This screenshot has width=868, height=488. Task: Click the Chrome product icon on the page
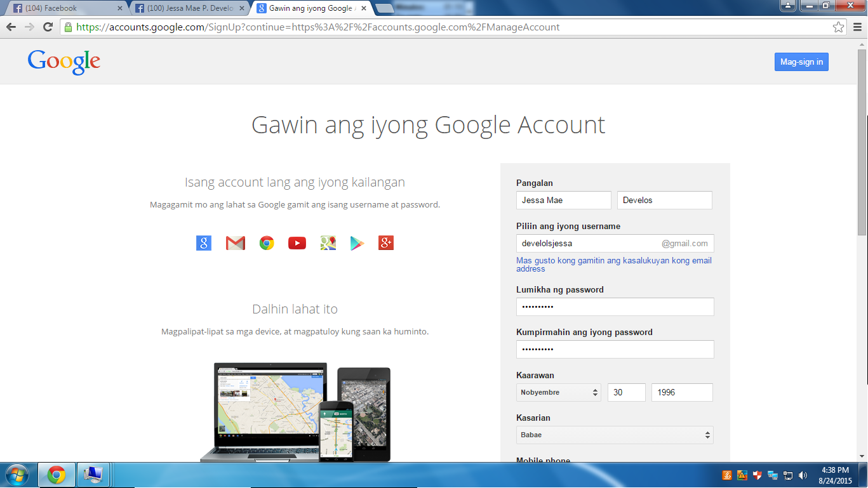pyautogui.click(x=267, y=242)
